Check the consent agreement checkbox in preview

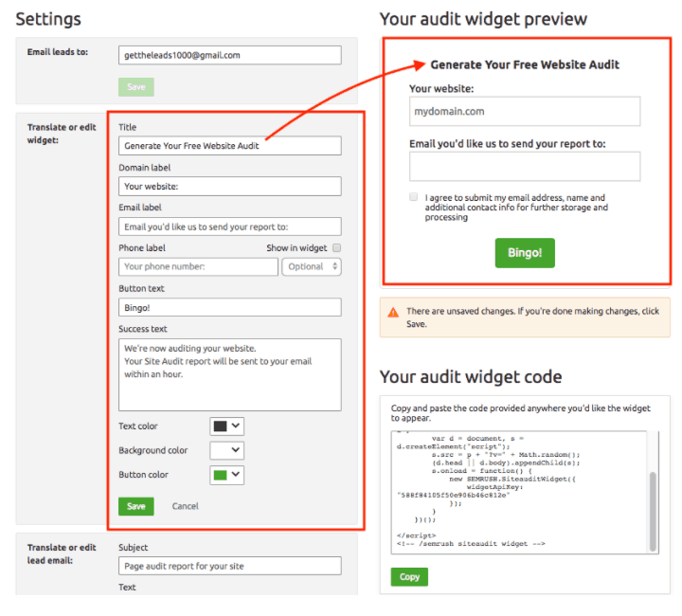coord(413,196)
